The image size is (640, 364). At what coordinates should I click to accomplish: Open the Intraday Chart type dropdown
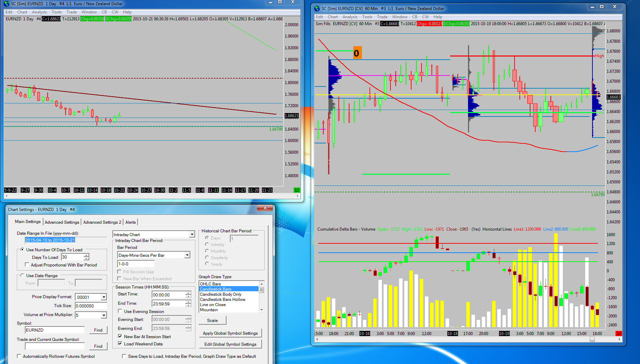[192, 234]
